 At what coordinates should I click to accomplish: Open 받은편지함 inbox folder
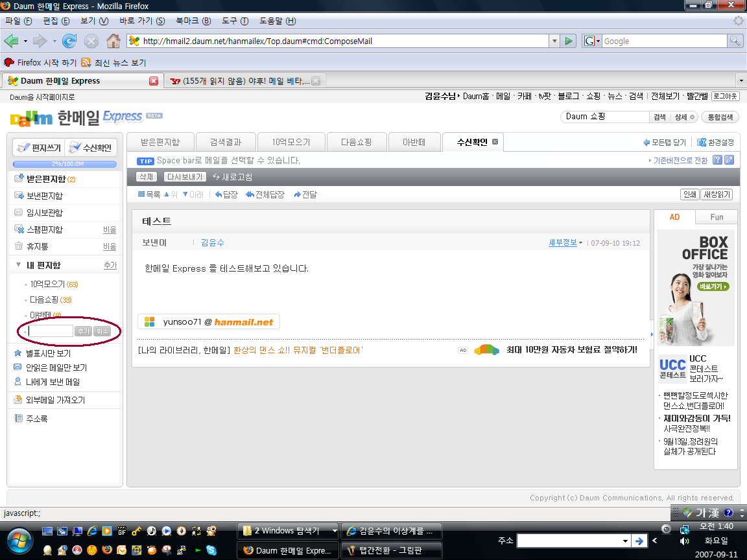[x=46, y=179]
